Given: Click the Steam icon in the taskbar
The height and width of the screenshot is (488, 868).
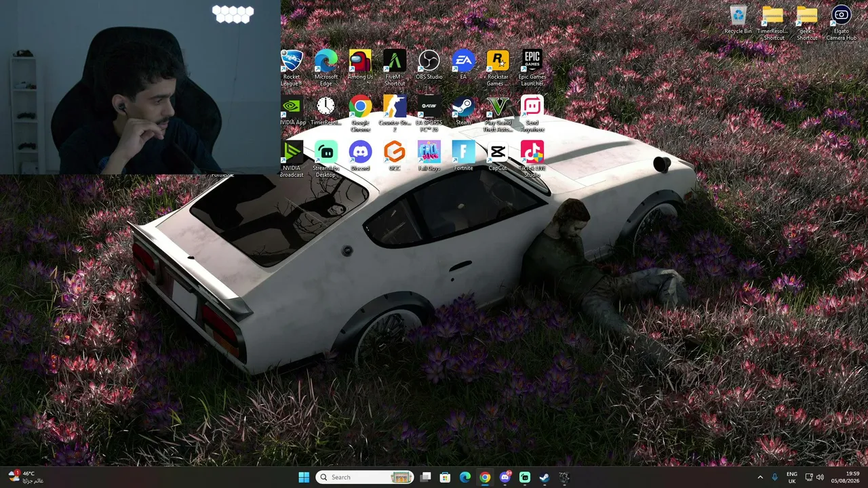Looking at the screenshot, I should (x=544, y=477).
